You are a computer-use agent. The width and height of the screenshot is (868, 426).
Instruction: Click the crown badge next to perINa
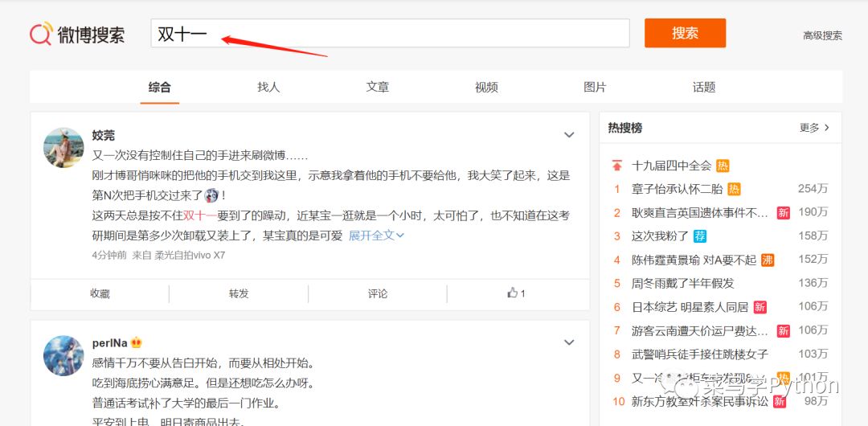(x=136, y=343)
